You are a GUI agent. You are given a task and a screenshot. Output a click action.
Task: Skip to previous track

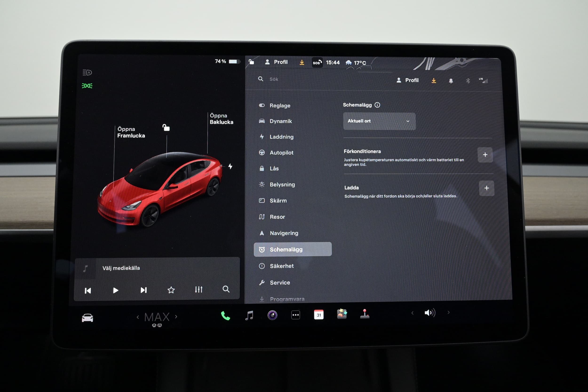[88, 290]
